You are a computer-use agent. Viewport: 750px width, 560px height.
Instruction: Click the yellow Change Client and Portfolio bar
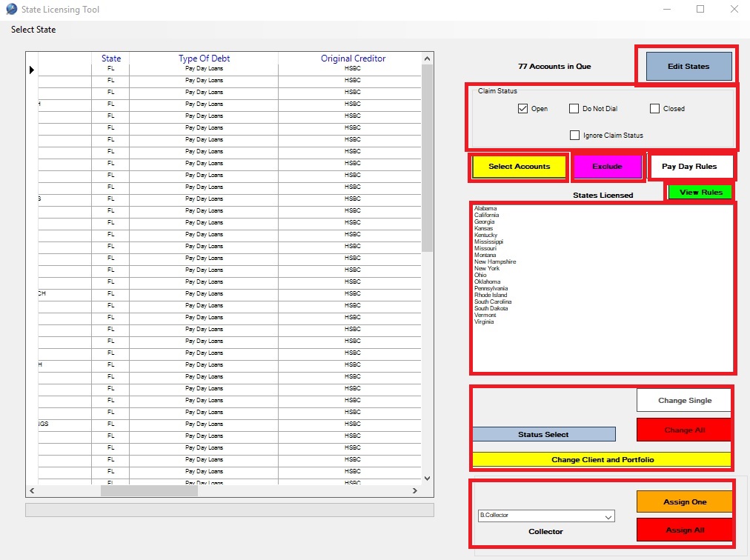point(602,459)
